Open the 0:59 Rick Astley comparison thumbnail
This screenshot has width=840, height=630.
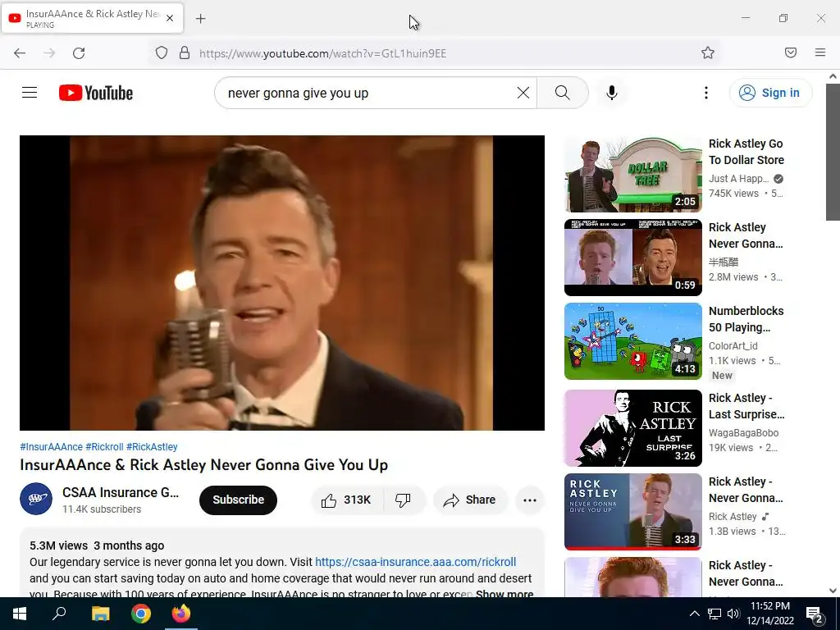[x=632, y=258]
